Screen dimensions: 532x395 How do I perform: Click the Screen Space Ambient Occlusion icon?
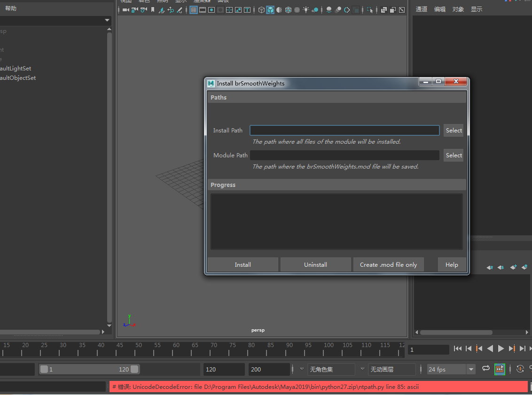click(x=329, y=10)
